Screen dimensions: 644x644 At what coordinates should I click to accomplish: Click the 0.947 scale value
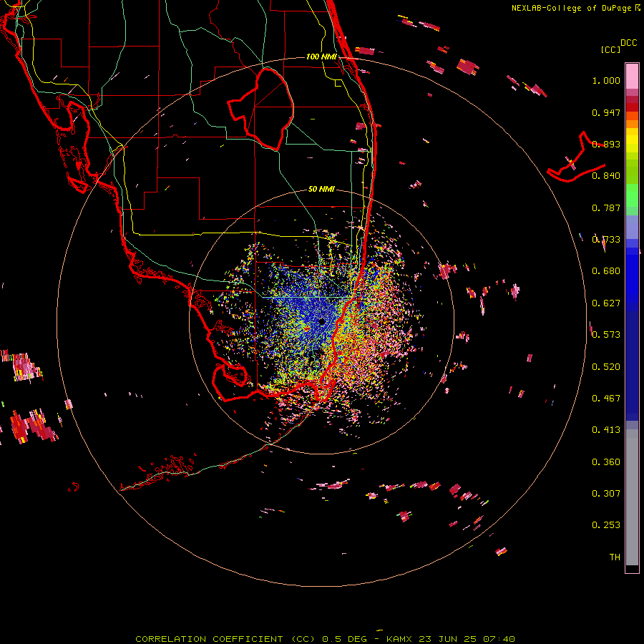[x=606, y=112]
